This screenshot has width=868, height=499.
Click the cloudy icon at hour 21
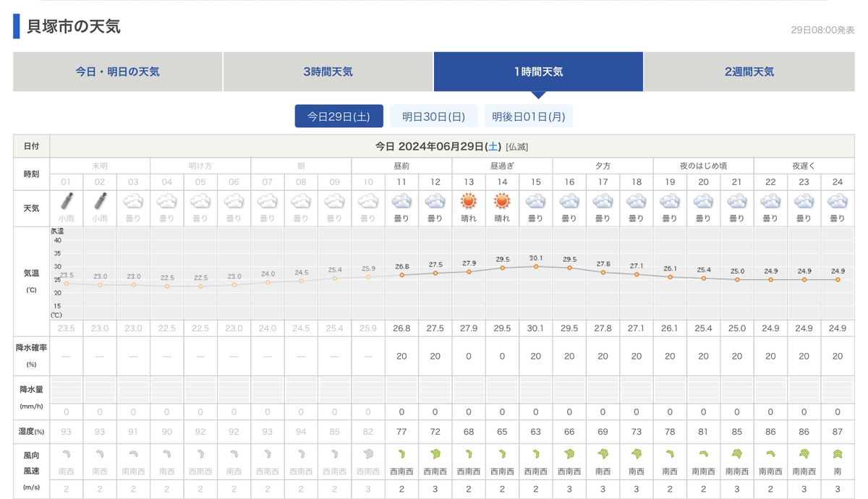click(736, 201)
